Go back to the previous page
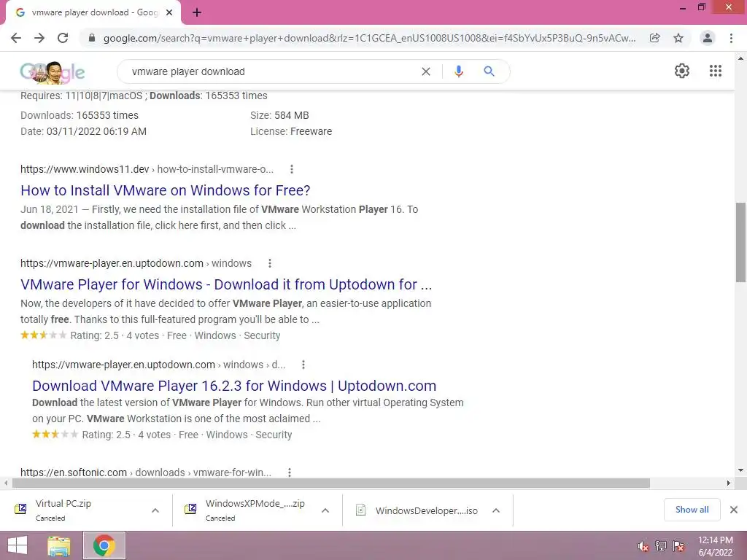747x560 pixels. click(x=16, y=38)
